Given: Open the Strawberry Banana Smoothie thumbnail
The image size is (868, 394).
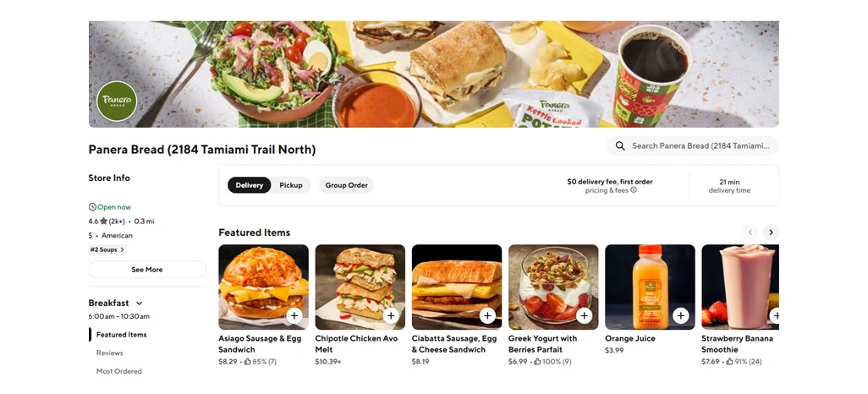Looking at the screenshot, I should [740, 287].
